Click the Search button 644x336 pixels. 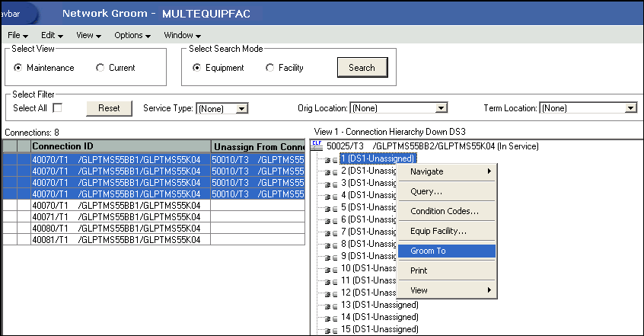click(x=362, y=68)
